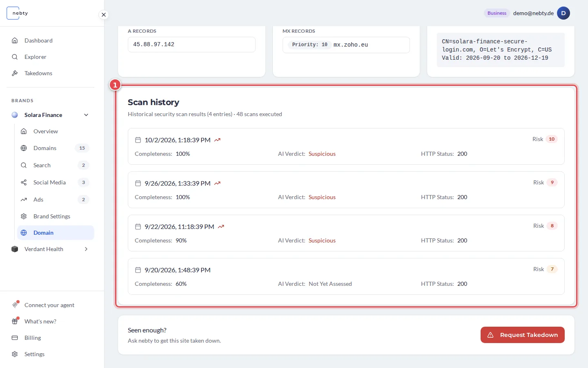Open the Domains section
This screenshot has height=368, width=588.
point(56,148)
